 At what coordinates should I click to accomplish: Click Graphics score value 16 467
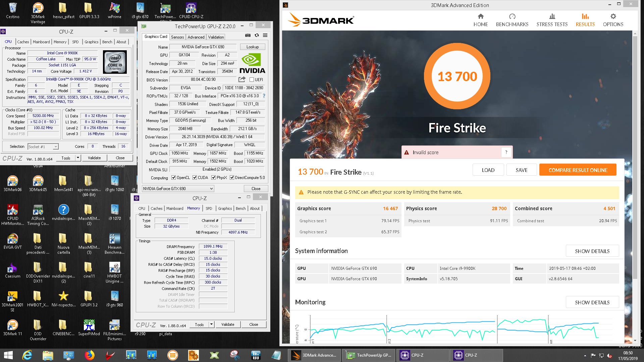pos(390,208)
